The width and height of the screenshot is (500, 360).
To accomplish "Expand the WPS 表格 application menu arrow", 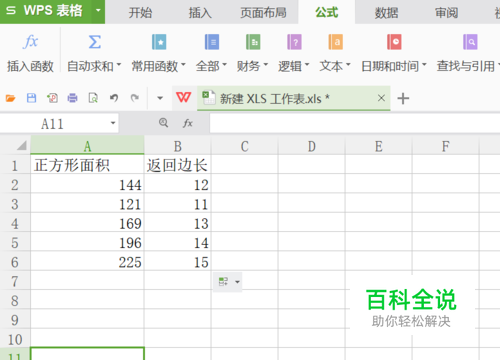I will click(x=98, y=10).
